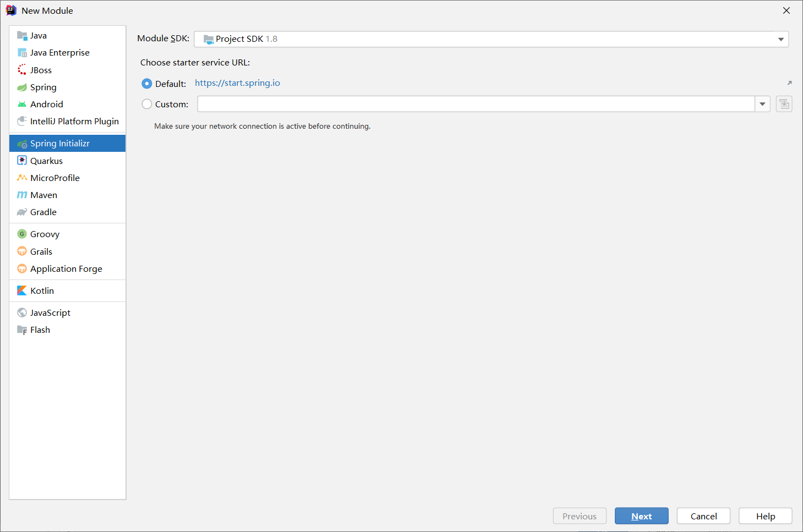This screenshot has height=532, width=803.
Task: Click the network connection notice text
Action: click(x=262, y=126)
